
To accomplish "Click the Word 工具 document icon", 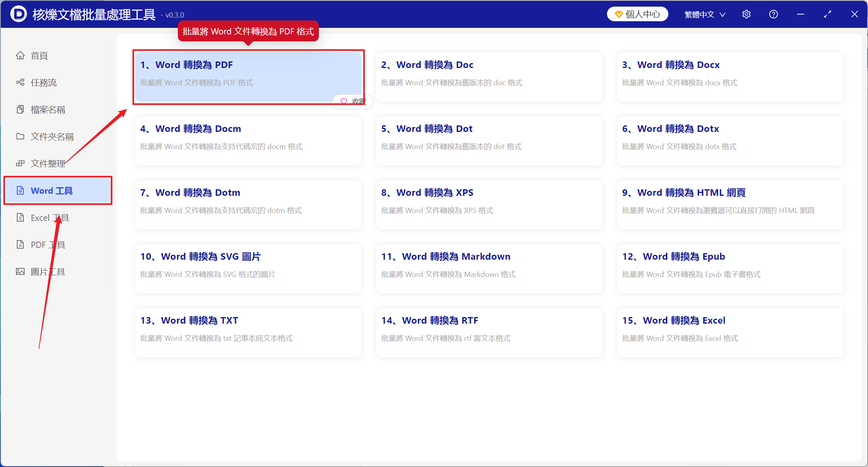I will click(20, 190).
